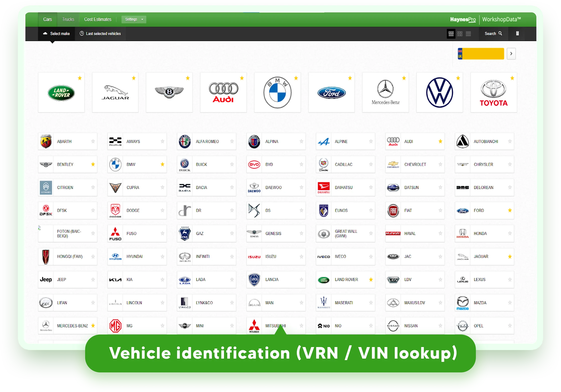Open the ISUZU entry
Viewport: 561px width, 392px height.
tap(276, 257)
